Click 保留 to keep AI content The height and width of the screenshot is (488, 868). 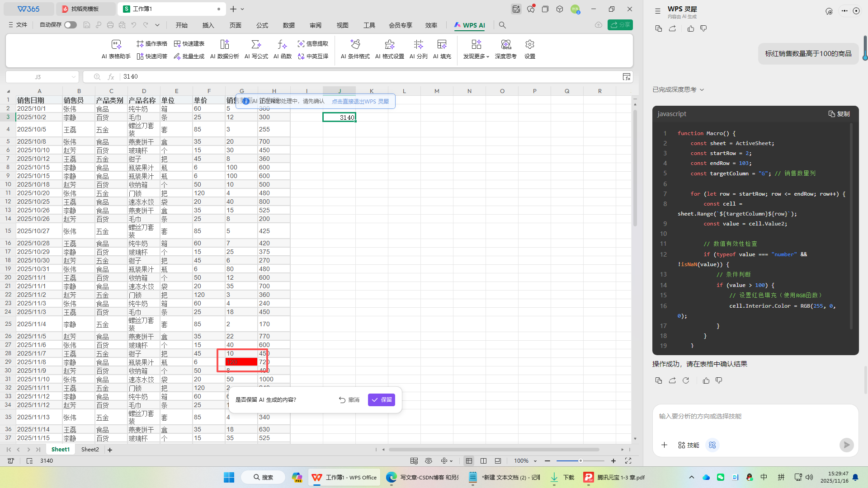[x=382, y=400]
